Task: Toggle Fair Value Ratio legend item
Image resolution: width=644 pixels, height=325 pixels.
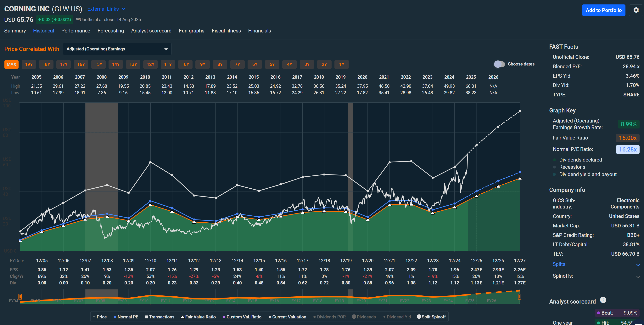Action: 198,317
